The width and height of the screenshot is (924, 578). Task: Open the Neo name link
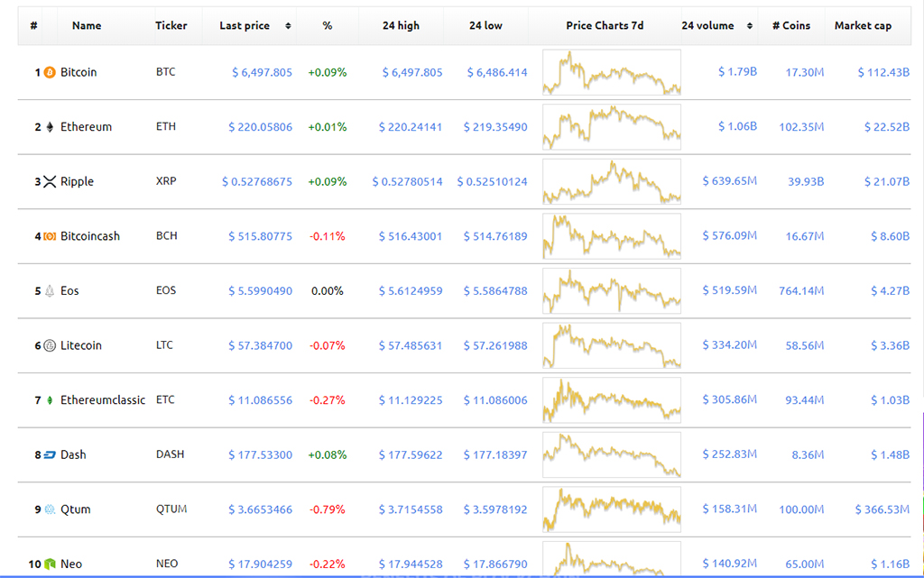pos(71,564)
